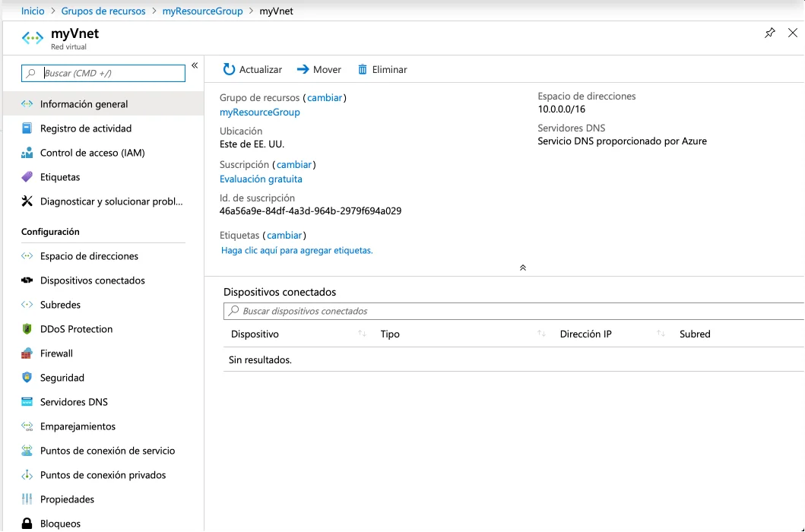Sort by Tipo column arrows
The width and height of the screenshot is (805, 532).
point(541,334)
